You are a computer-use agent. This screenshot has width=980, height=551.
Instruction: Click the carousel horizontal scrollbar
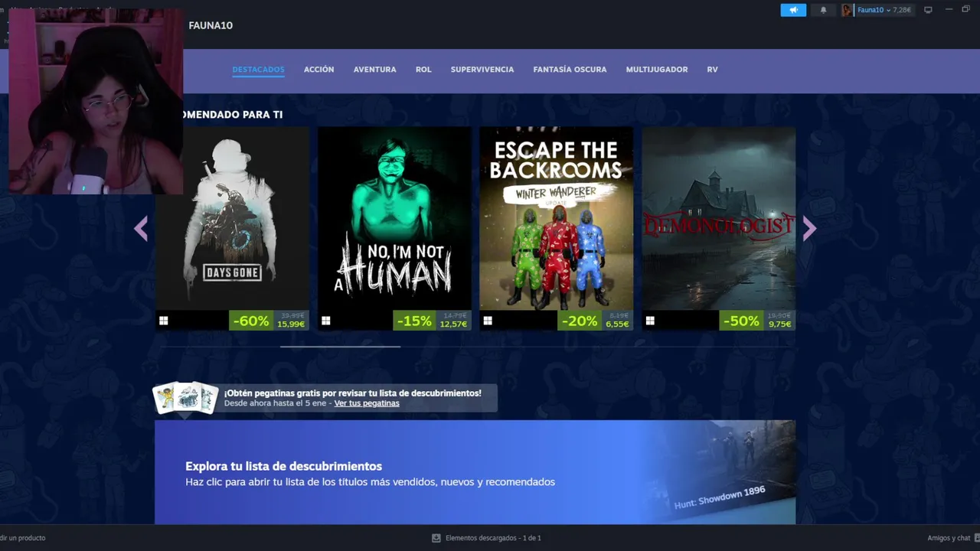pyautogui.click(x=340, y=347)
